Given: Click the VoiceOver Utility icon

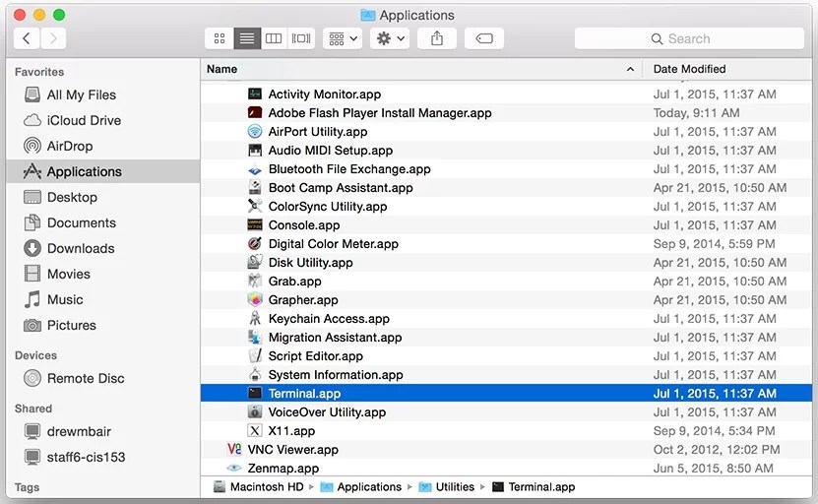Looking at the screenshot, I should 255,412.
